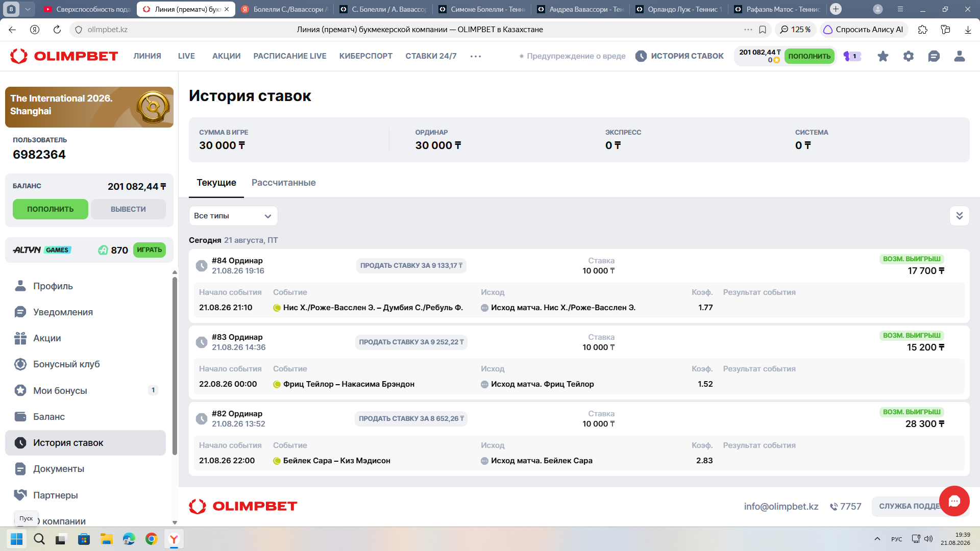The image size is (980, 551).
Task: Open 'Документы' in sidebar menu
Action: pos(85,469)
